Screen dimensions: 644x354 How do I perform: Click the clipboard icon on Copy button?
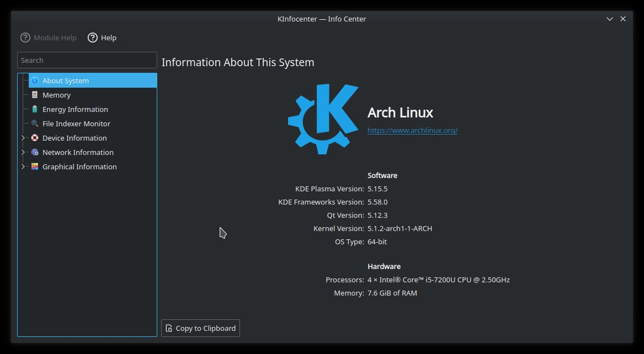(x=169, y=328)
